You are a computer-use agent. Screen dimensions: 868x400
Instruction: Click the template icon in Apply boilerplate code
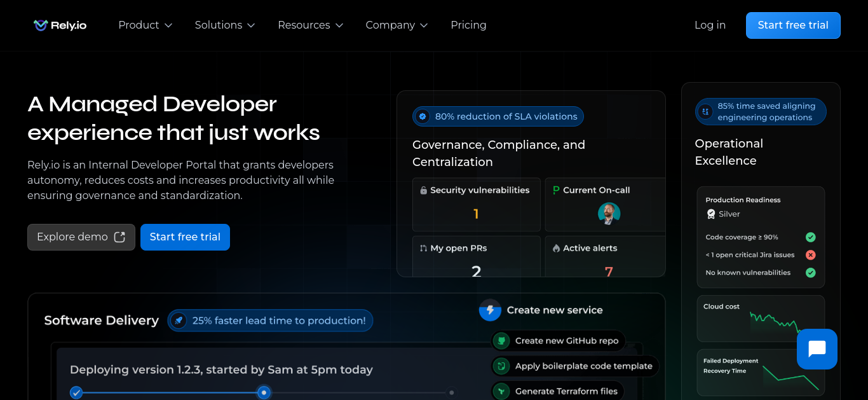click(501, 366)
